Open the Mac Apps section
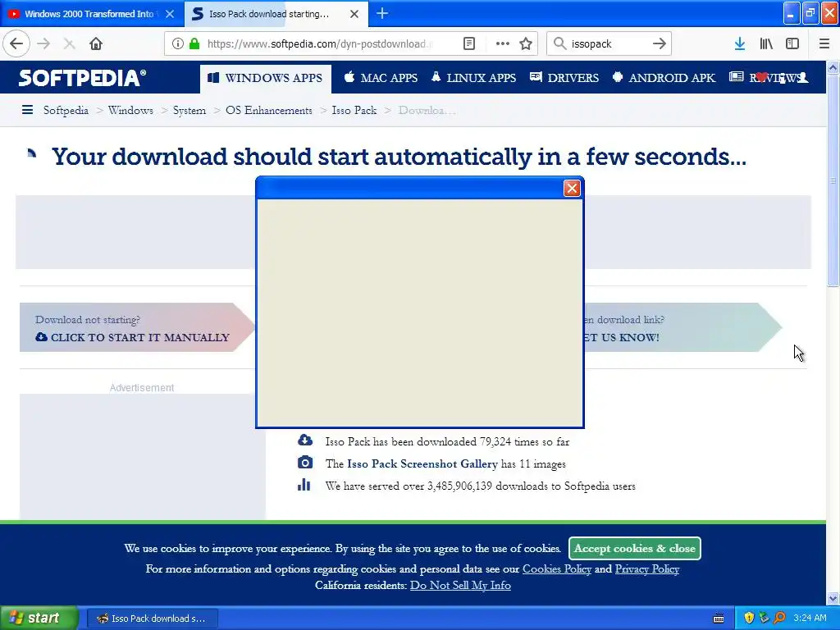This screenshot has width=840, height=630. click(381, 78)
